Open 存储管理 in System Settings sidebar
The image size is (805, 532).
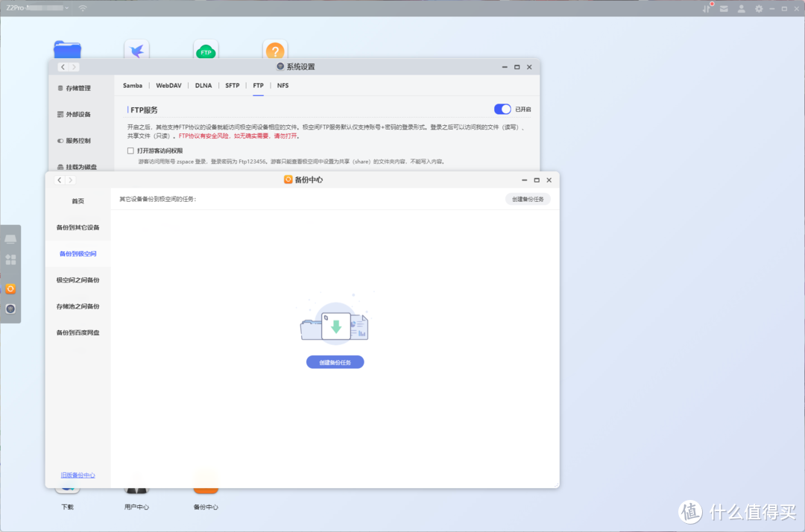pos(74,88)
